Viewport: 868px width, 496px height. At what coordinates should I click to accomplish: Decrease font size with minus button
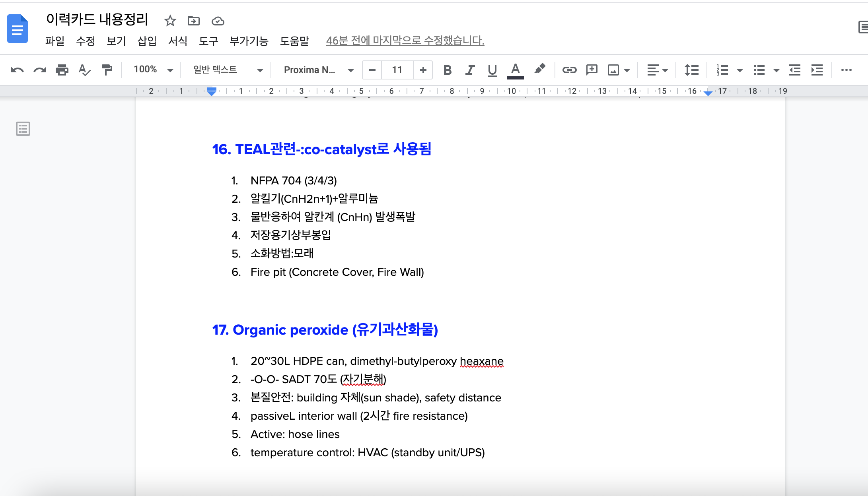point(372,70)
